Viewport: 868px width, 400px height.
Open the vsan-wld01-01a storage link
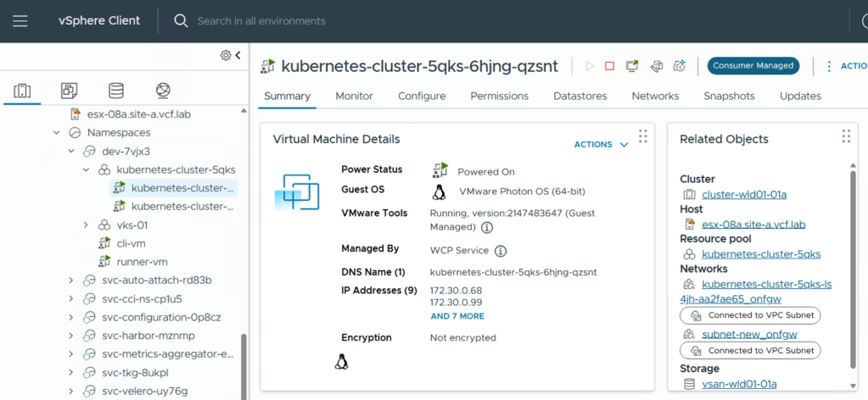tap(739, 384)
